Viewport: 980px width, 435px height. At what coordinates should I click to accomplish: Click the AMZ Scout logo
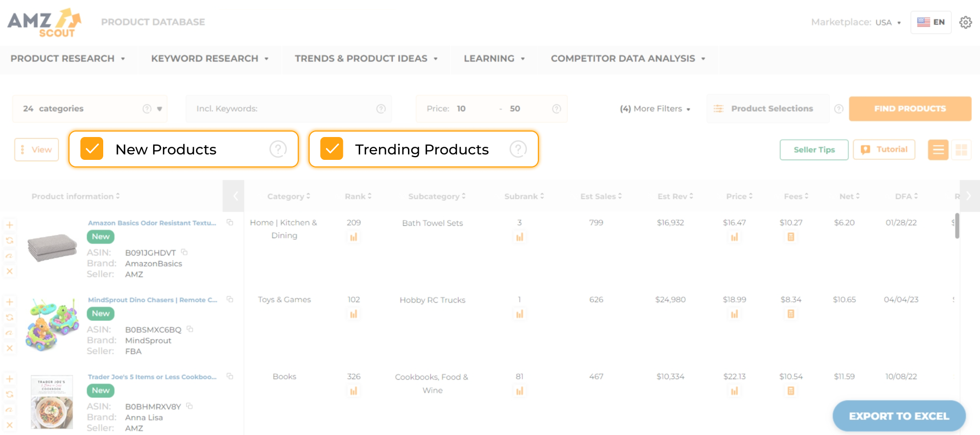coord(44,22)
